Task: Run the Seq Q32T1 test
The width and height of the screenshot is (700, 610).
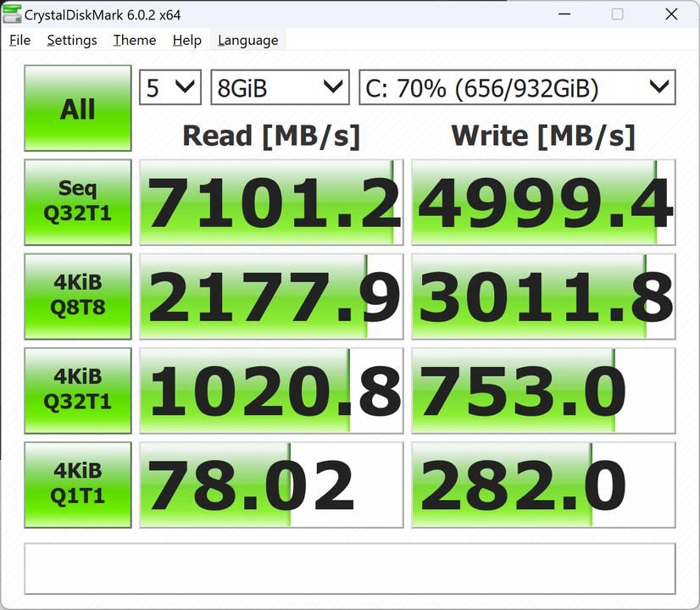Action: pos(78,202)
